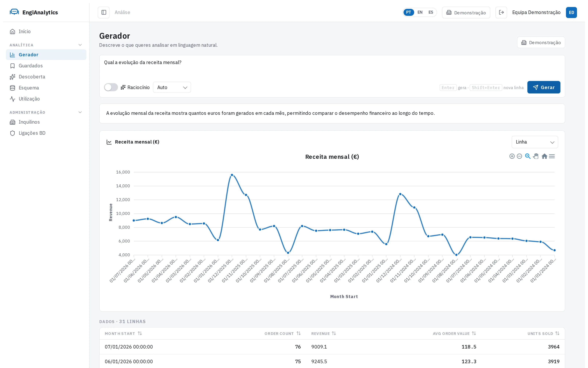
Task: Reset chart zoom with home icon
Action: pos(544,156)
